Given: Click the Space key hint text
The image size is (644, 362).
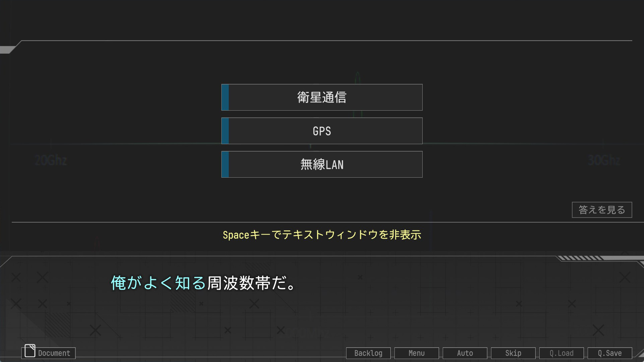Looking at the screenshot, I should (322, 235).
